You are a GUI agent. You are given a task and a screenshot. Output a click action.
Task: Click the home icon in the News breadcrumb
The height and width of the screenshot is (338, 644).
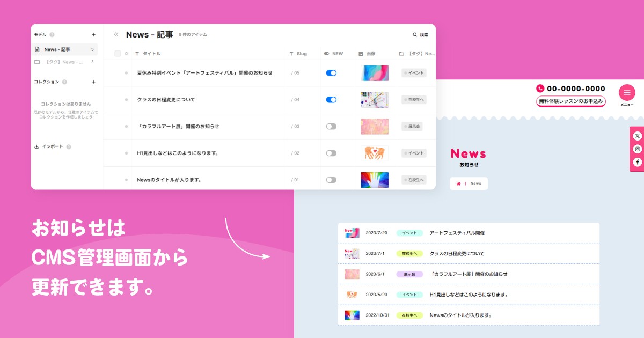coord(458,183)
